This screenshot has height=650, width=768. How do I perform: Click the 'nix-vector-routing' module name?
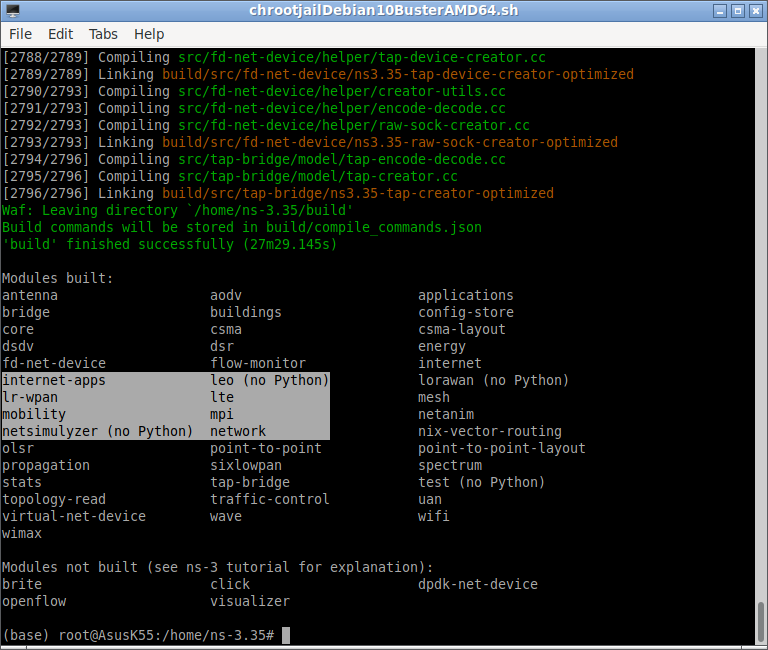click(490, 431)
